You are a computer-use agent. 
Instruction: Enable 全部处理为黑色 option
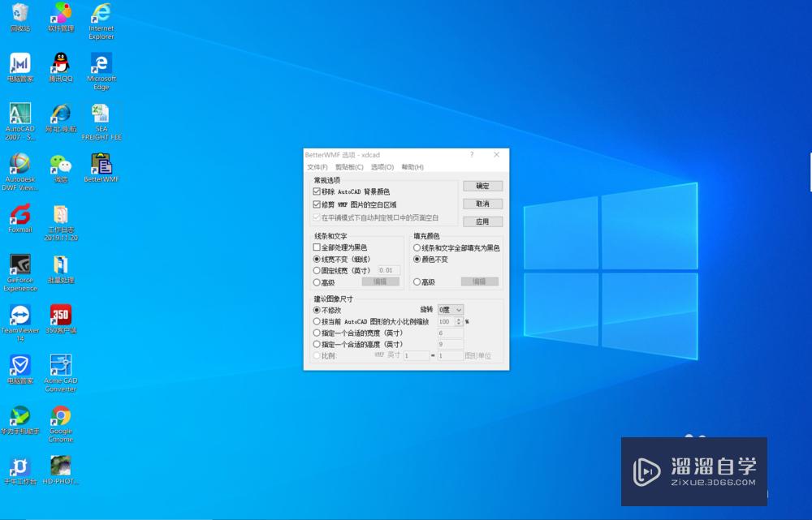(x=317, y=248)
